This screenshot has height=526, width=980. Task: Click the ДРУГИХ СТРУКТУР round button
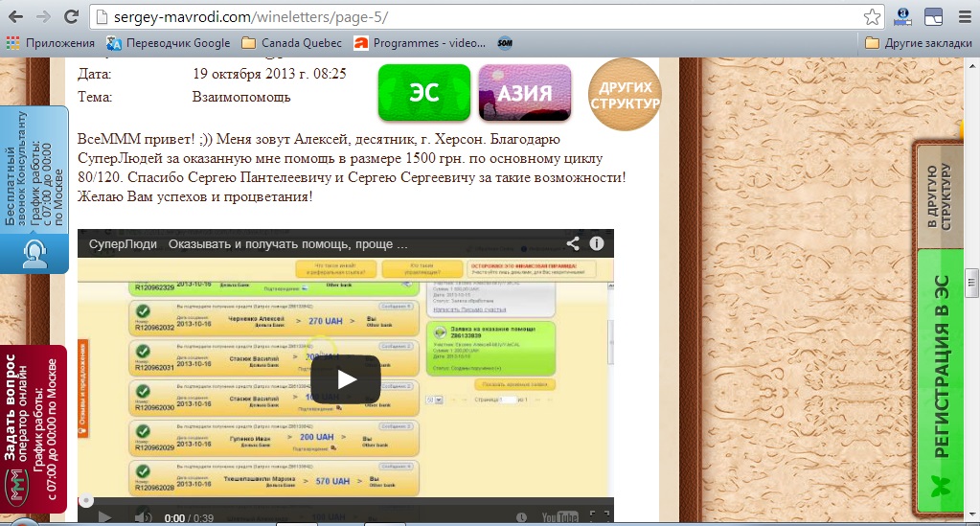pyautogui.click(x=625, y=95)
